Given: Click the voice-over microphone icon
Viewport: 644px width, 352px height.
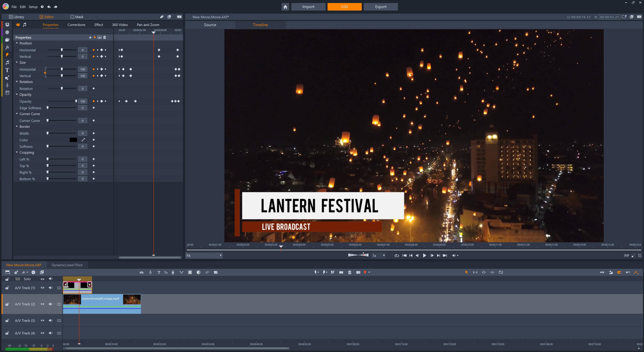Looking at the screenshot, I should point(173,272).
